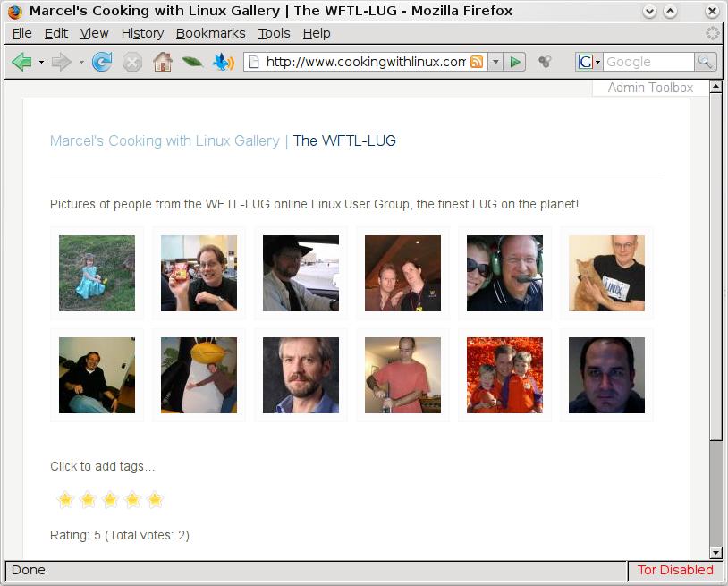Click the green Go arrow button
Image resolution: width=728 pixels, height=586 pixels.
point(515,62)
